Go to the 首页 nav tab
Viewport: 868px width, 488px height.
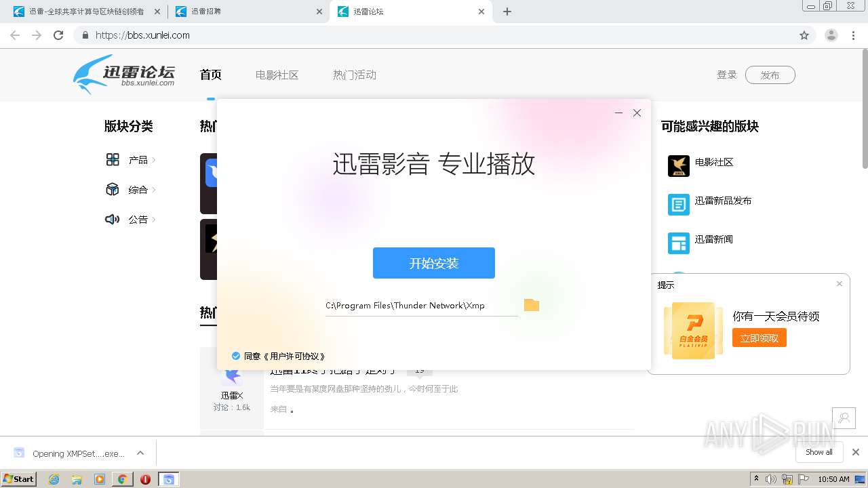point(211,75)
